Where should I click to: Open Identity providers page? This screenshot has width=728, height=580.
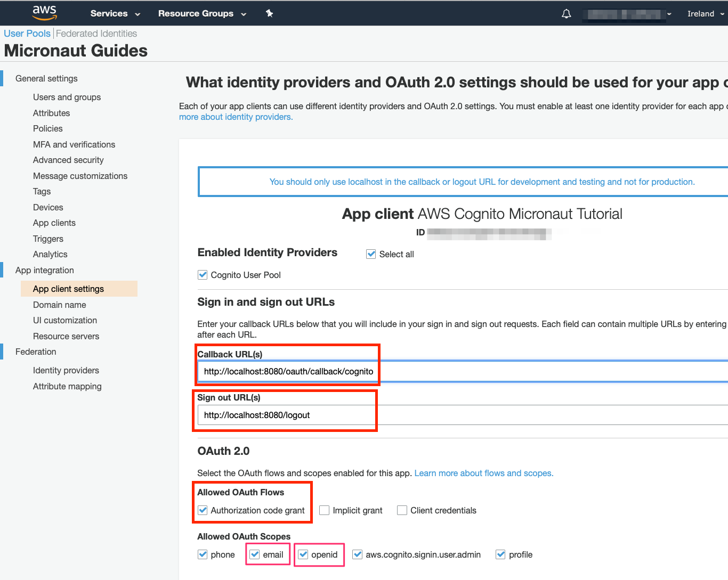pyautogui.click(x=66, y=370)
